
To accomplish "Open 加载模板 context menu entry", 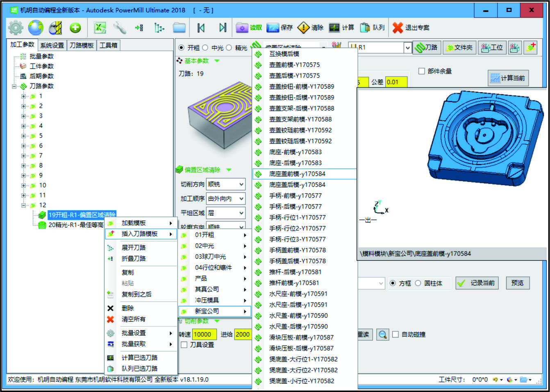I will point(141,223).
